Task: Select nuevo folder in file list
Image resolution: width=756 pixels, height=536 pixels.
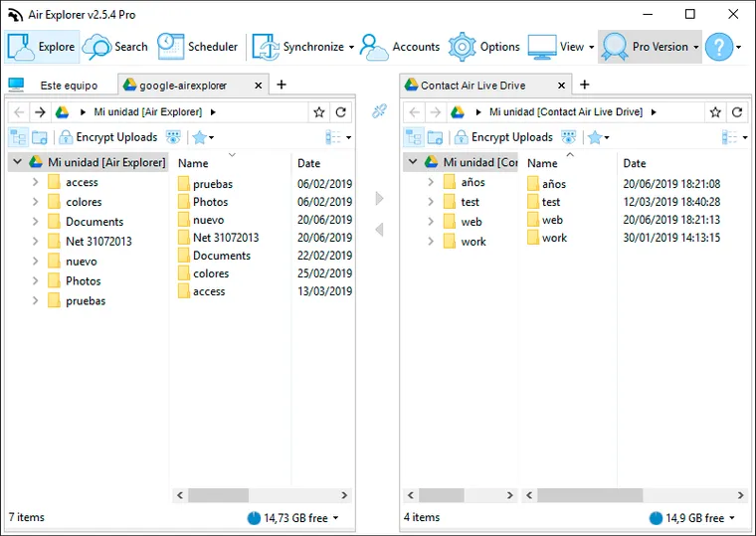Action: coord(201,220)
